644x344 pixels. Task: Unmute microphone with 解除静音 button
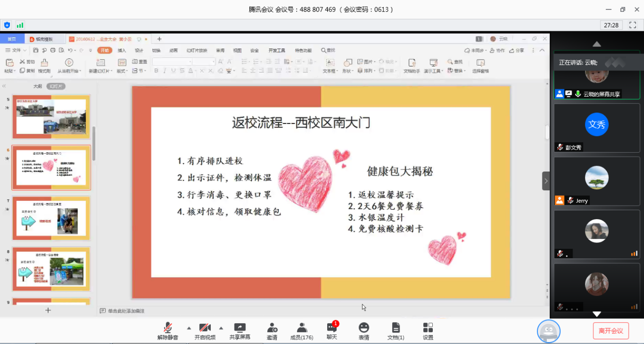pos(168,331)
